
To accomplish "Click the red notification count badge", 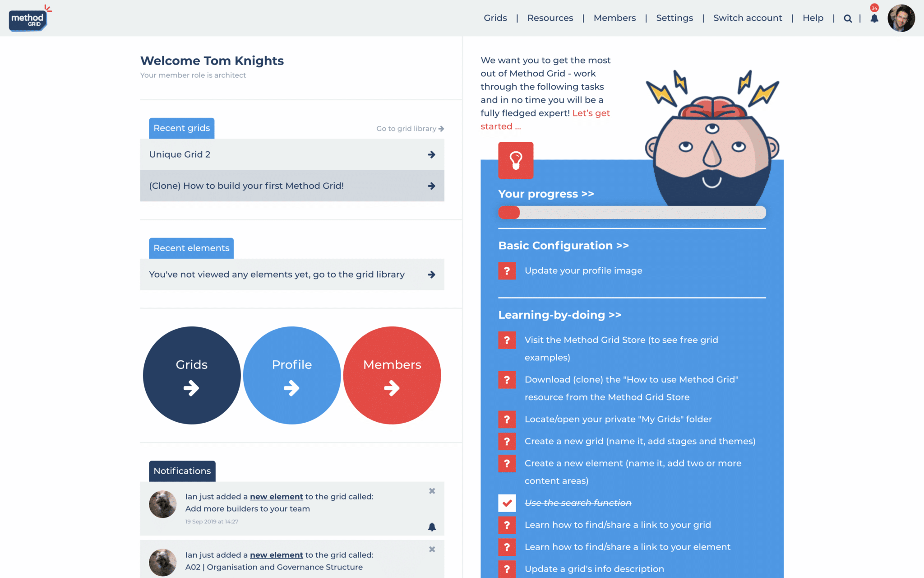I will [874, 8].
